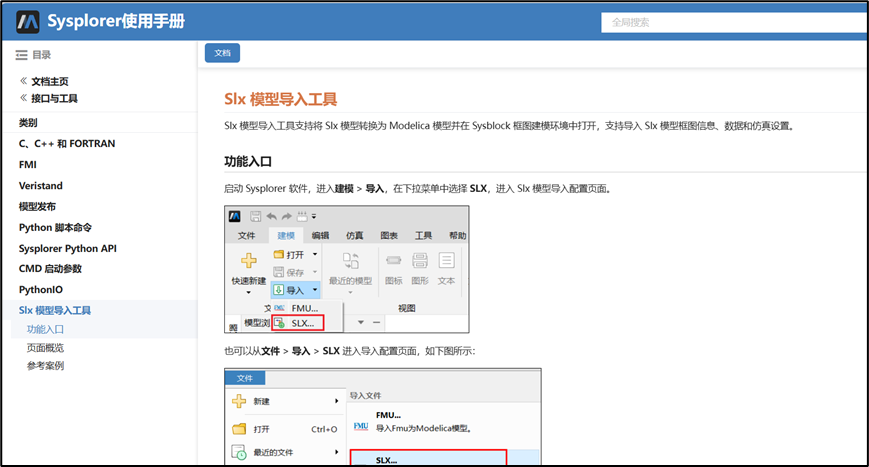Select the 图形 view icon
The image size is (869, 467).
tap(420, 260)
